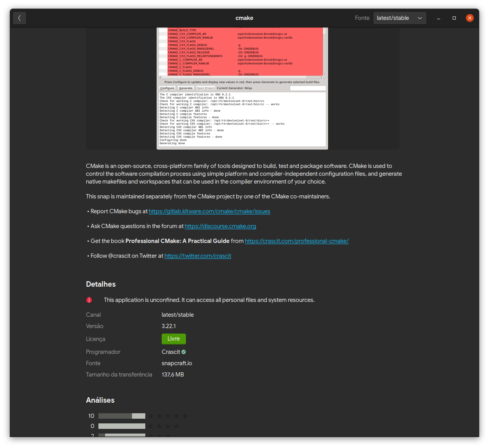This screenshot has width=489, height=448.
Task: Click the Crascit developer name
Action: (171, 352)
